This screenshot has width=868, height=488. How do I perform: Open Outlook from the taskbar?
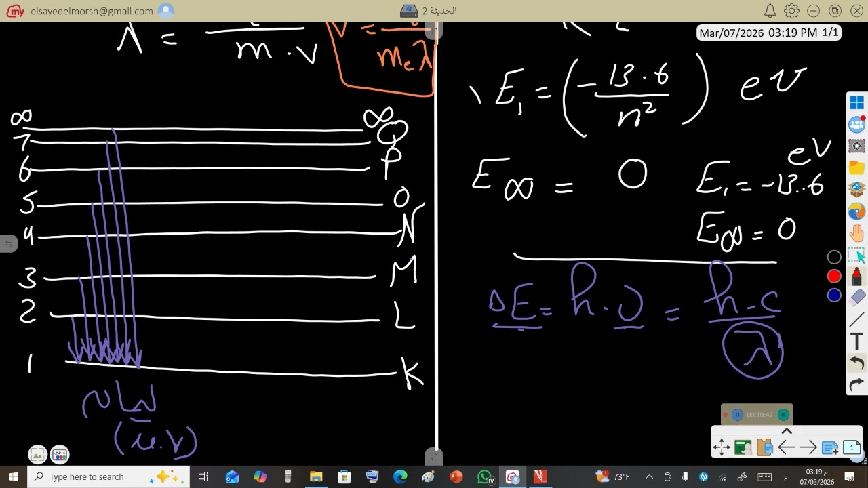pos(232,476)
